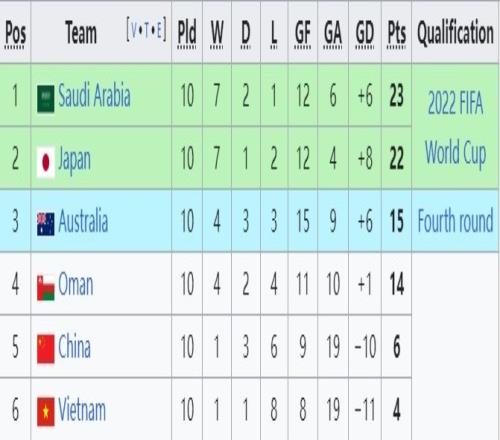Viewport: 500px width, 440px height.
Task: Open the Saudi Arabia team link
Action: [94, 95]
